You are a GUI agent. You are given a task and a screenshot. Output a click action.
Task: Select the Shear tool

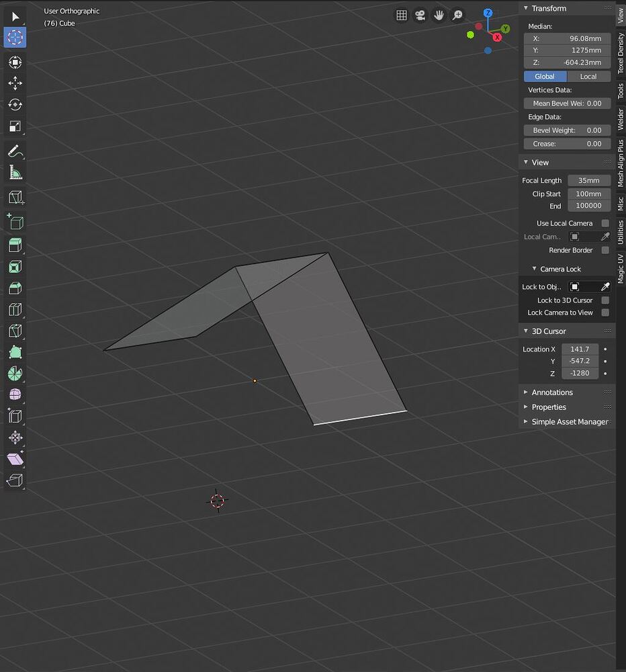15,458
